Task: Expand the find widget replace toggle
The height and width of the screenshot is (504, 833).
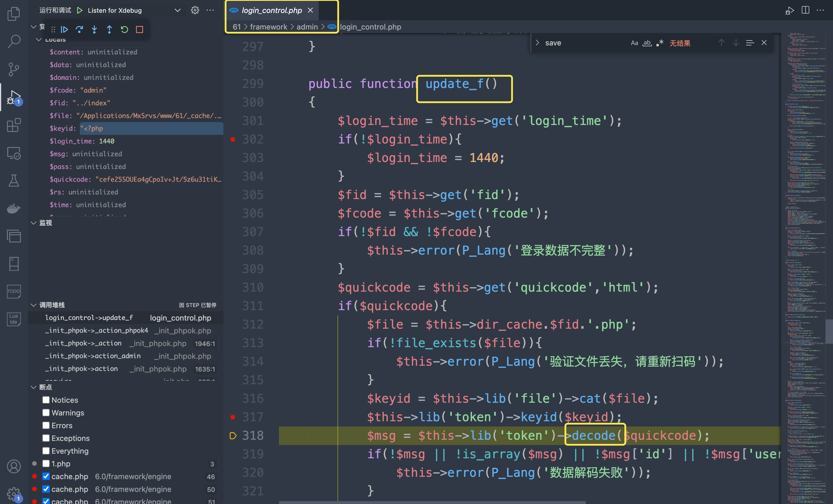Action: (537, 43)
